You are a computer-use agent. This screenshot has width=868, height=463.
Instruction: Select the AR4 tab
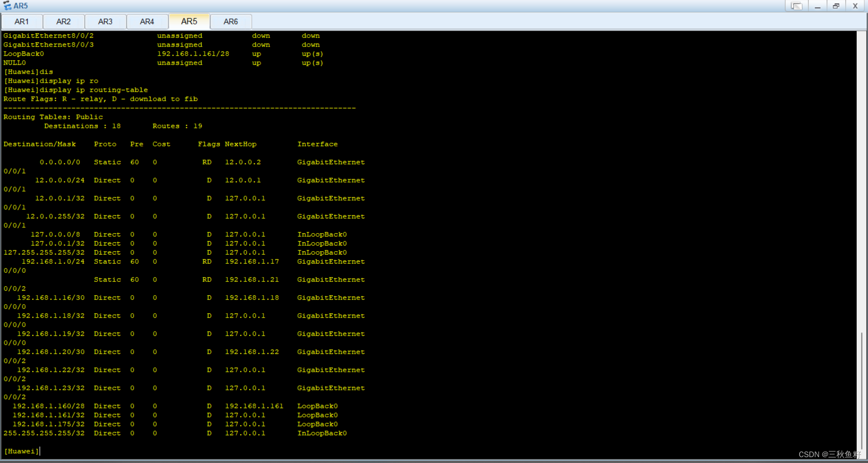(x=147, y=21)
